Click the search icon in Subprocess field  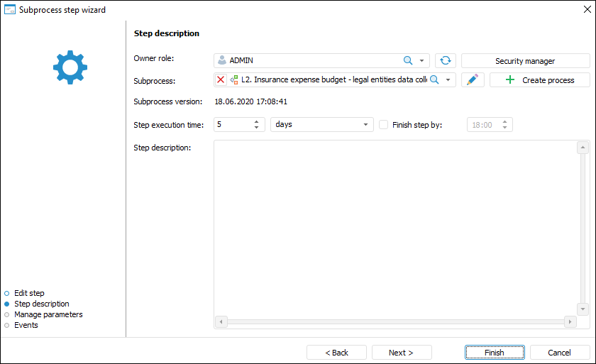[x=434, y=80]
